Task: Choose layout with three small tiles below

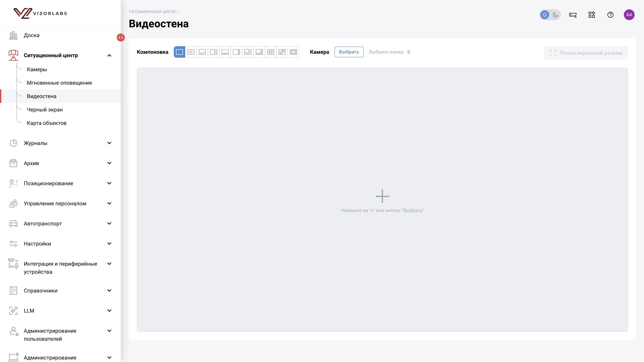Action: coord(202,52)
